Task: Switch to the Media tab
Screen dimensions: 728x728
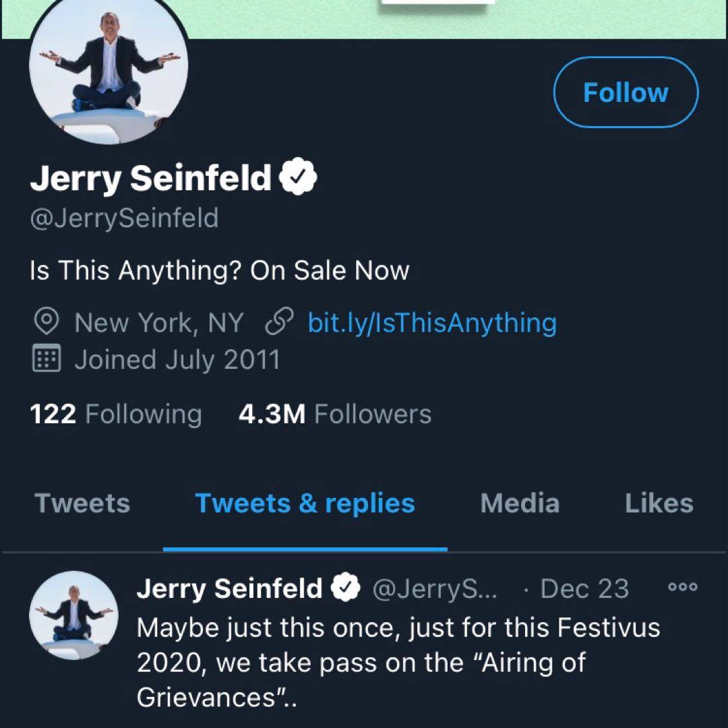Action: coord(520,504)
